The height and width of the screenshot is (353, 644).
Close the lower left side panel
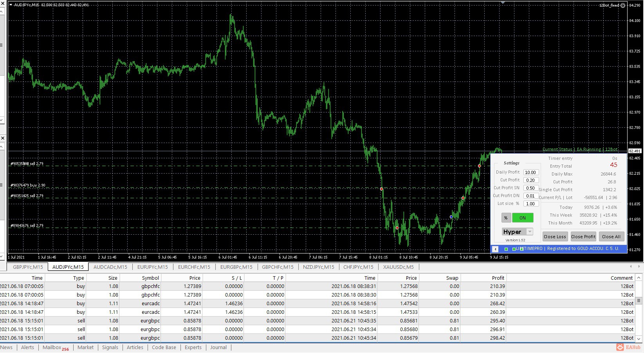(2, 138)
